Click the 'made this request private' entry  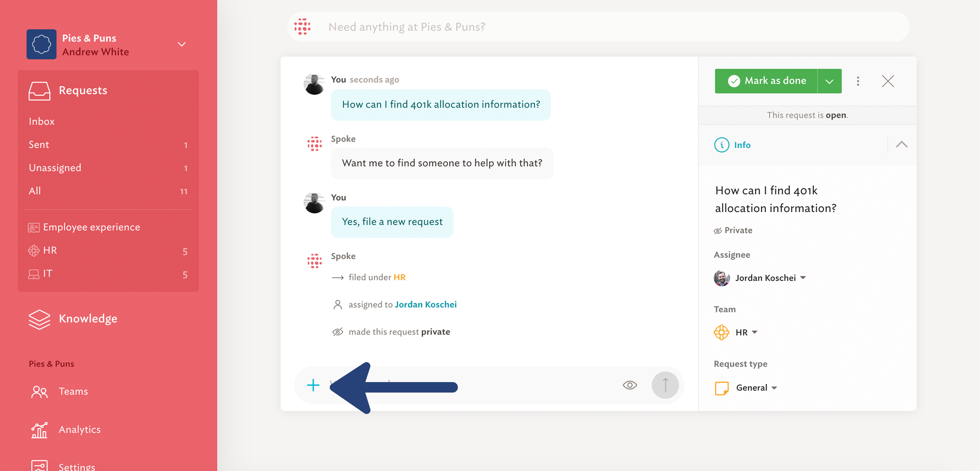click(x=399, y=332)
